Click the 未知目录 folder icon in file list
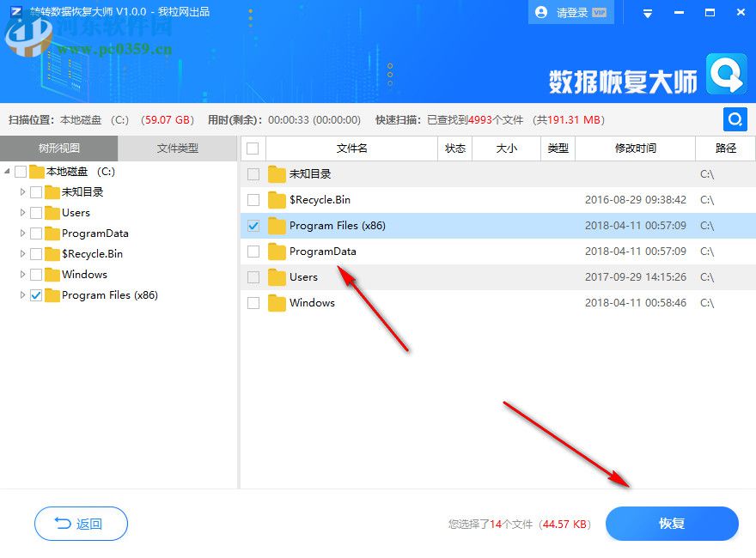Viewport: 756px width, 558px height. tap(277, 173)
